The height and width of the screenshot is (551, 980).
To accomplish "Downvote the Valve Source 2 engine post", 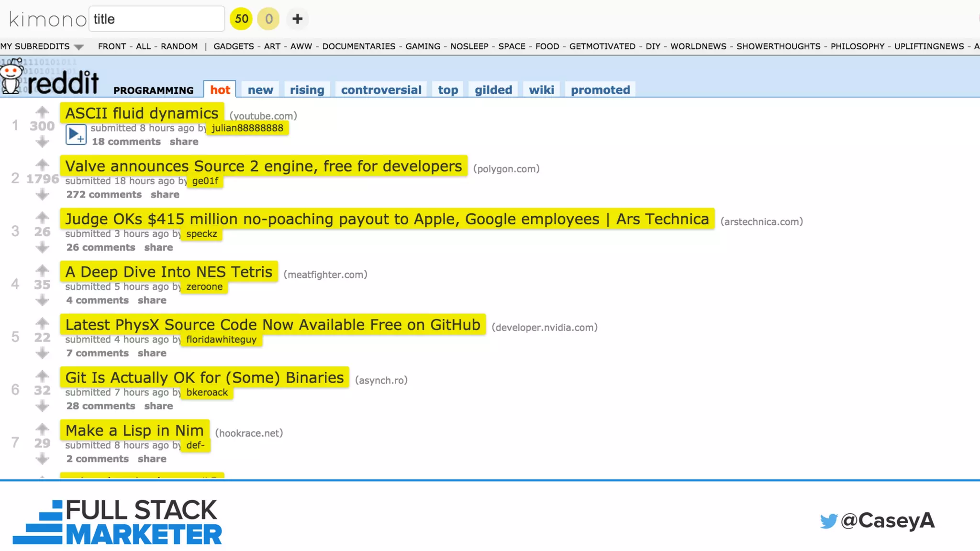I will coord(42,194).
